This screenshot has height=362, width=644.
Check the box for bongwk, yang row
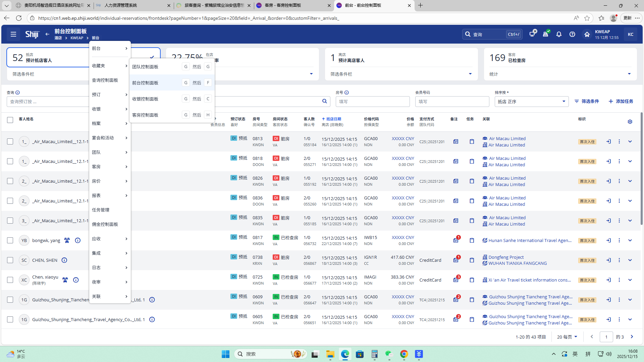(10, 240)
